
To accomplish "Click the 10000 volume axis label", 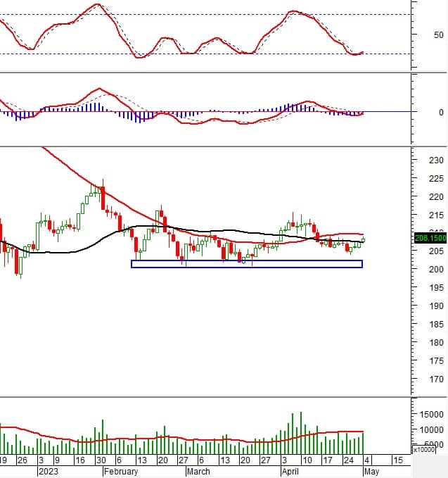I will click(431, 430).
